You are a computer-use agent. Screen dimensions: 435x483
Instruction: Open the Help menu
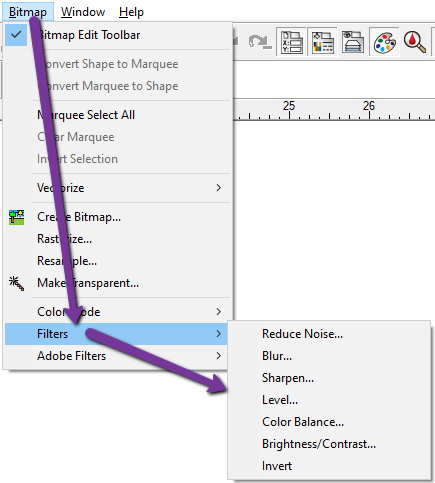click(x=131, y=12)
